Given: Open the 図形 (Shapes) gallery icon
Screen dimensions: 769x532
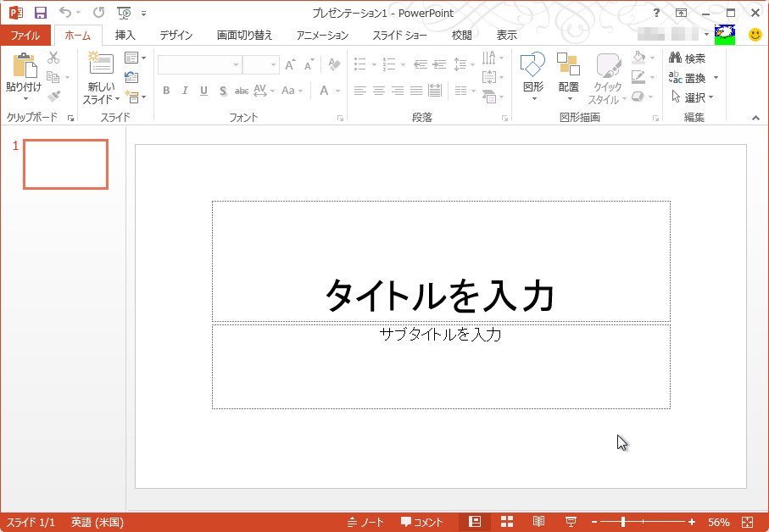Looking at the screenshot, I should click(532, 76).
